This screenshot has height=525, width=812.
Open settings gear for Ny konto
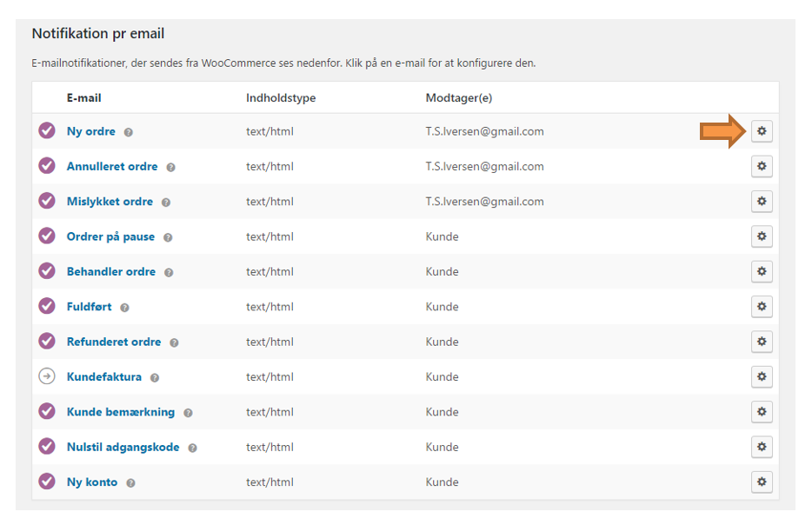762,482
